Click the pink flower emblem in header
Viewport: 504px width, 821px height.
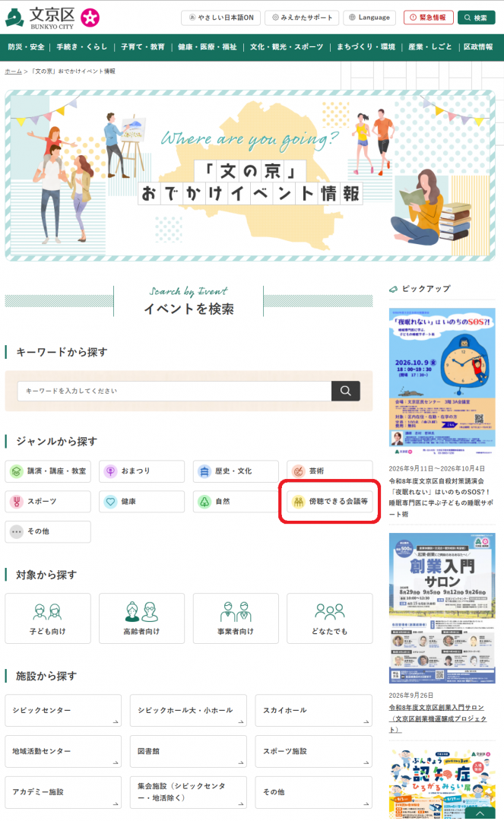tap(90, 17)
